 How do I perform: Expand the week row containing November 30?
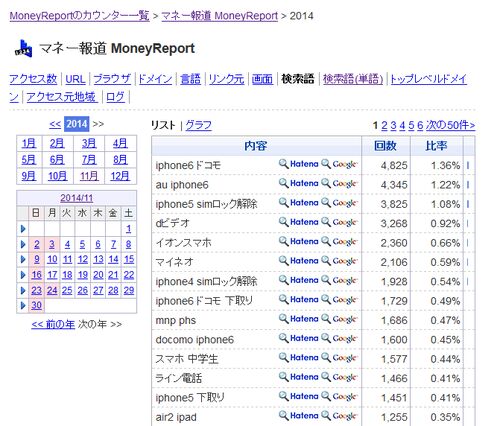23,305
